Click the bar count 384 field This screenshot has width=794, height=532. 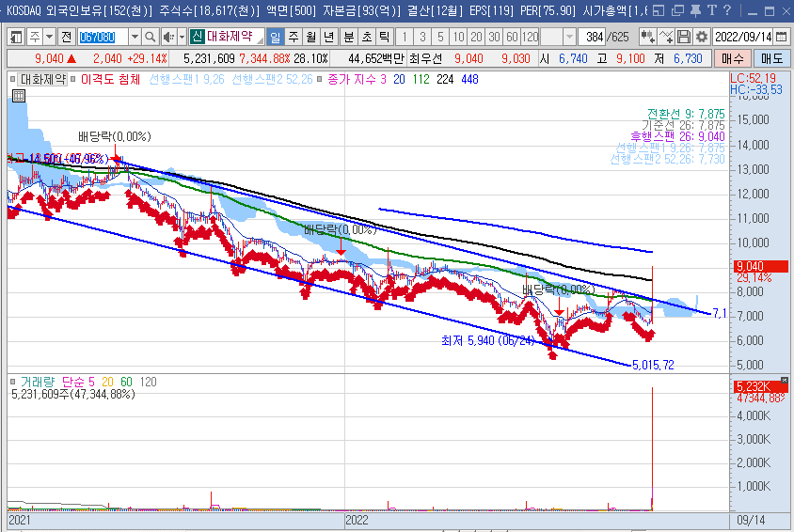coord(594,37)
